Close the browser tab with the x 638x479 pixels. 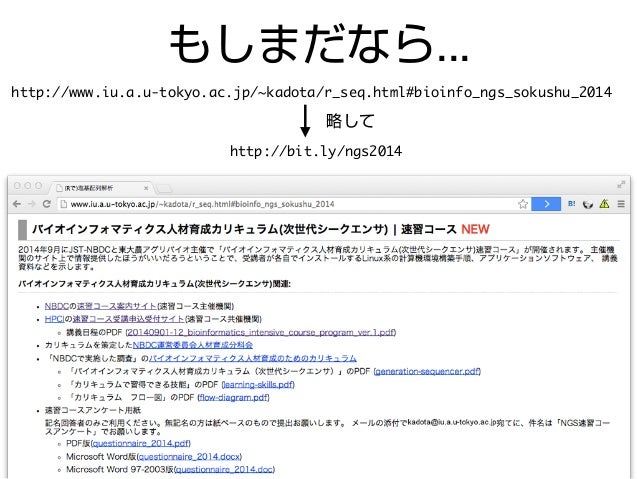tap(146, 188)
